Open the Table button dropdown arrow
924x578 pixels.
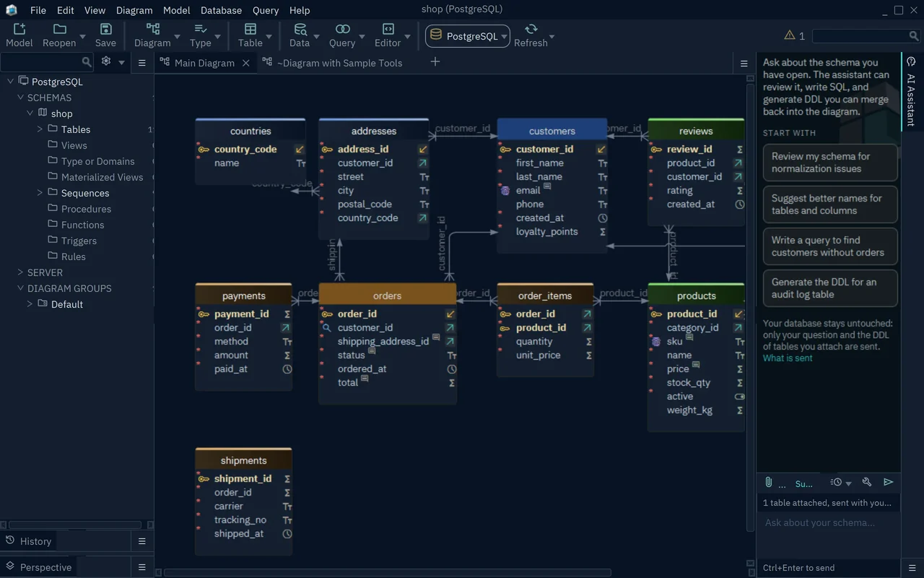[269, 36]
